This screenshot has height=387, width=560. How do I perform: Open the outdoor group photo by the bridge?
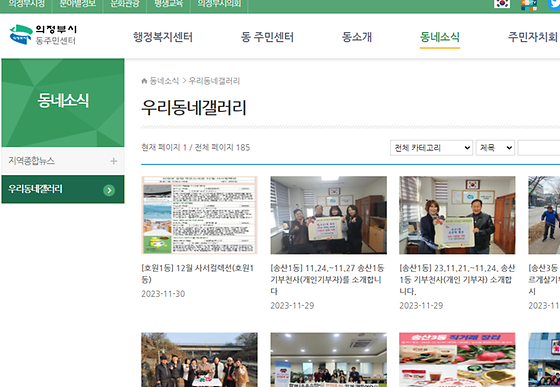[x=199, y=360]
